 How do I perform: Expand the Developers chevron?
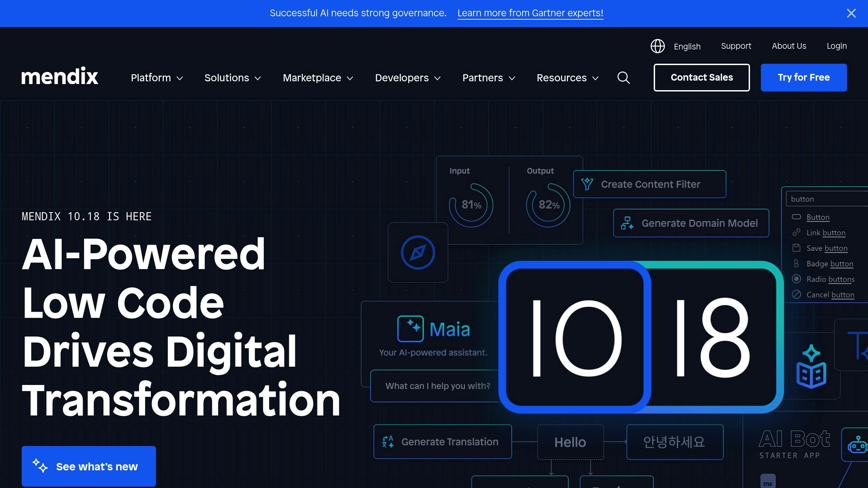437,78
